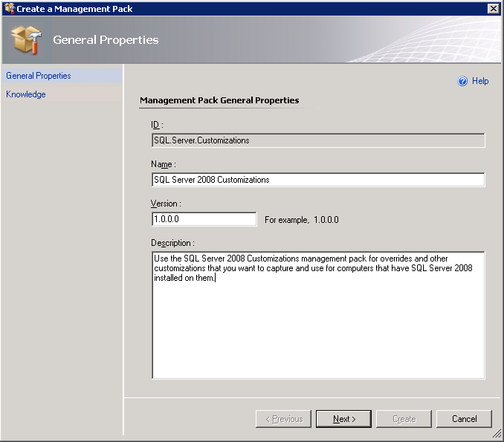The image size is (504, 442).
Task: Click the greyed-out Create button
Action: click(x=404, y=419)
